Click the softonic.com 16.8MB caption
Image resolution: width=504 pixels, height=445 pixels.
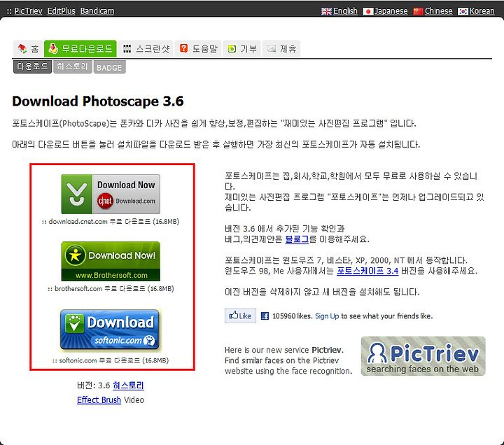111,360
